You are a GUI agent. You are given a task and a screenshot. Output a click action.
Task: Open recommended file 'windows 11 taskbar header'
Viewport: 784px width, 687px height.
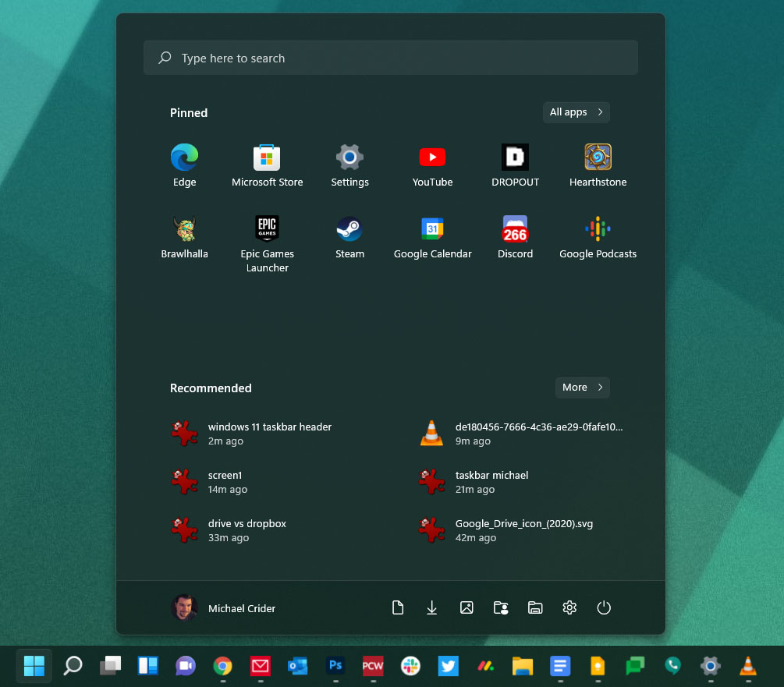[x=251, y=434]
